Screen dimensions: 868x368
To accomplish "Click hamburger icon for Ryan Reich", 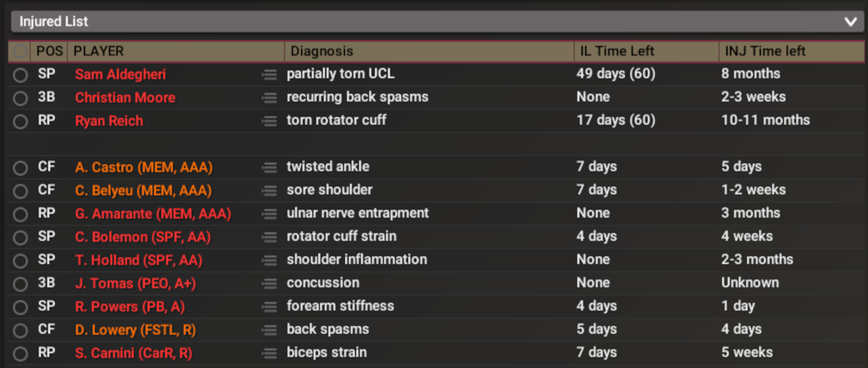I will point(269,122).
